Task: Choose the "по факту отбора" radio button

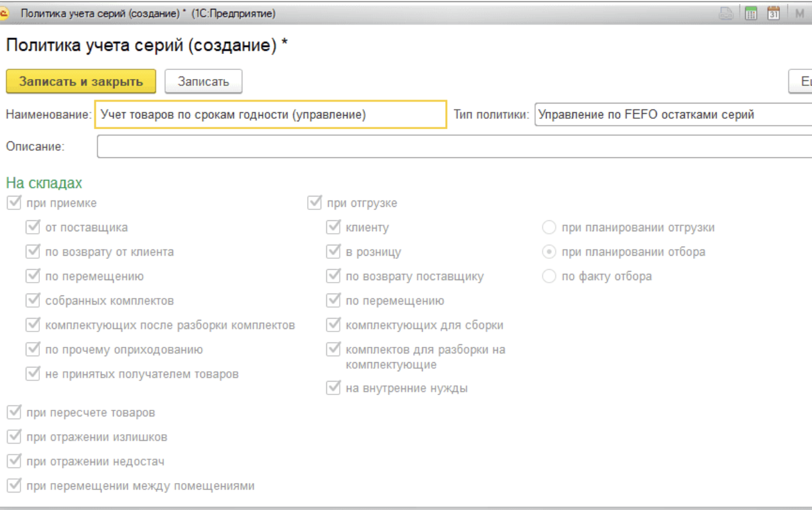Action: coord(549,276)
